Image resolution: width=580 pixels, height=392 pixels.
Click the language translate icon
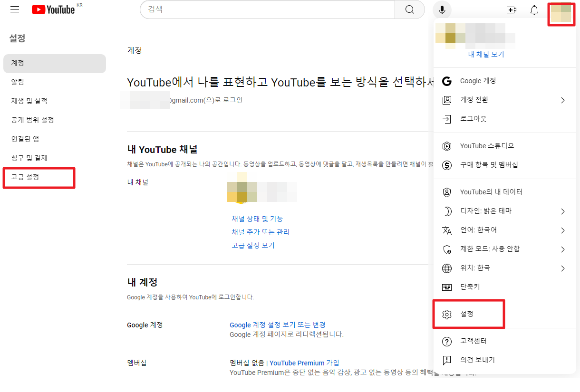447,230
